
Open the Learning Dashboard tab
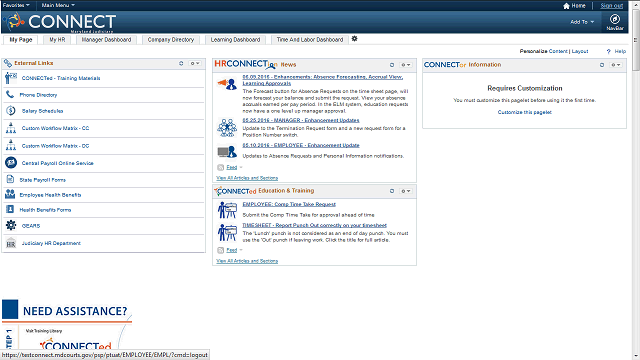pos(235,40)
